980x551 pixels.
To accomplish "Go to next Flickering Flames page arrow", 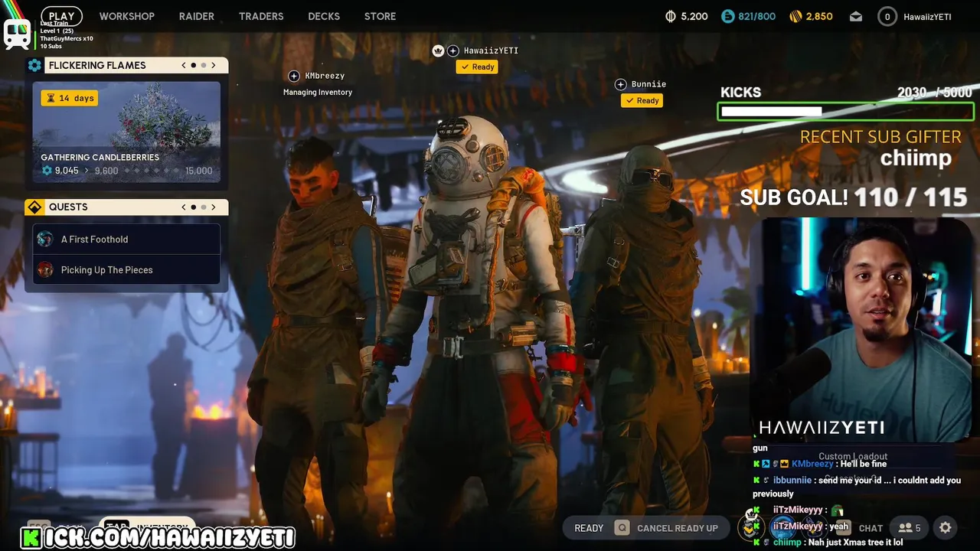I will tap(214, 65).
